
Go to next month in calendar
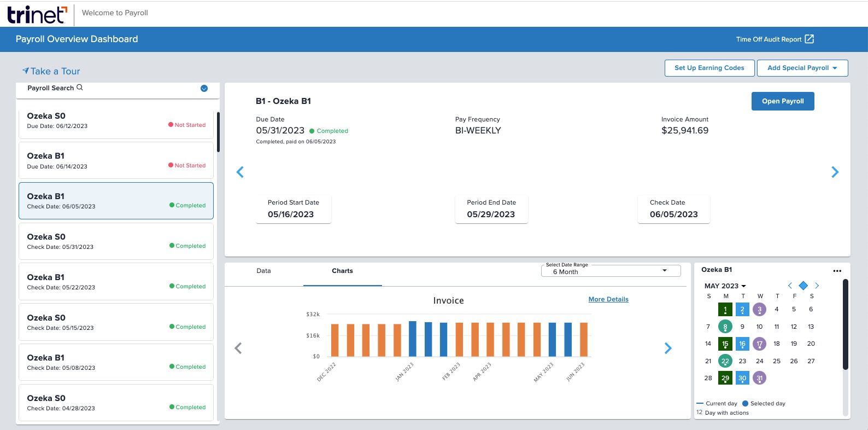pyautogui.click(x=817, y=286)
